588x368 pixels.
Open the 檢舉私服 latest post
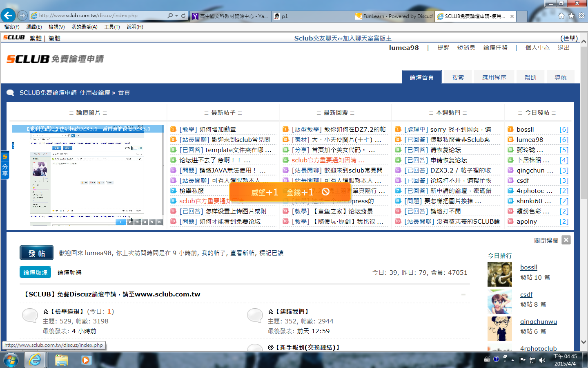coord(192,191)
